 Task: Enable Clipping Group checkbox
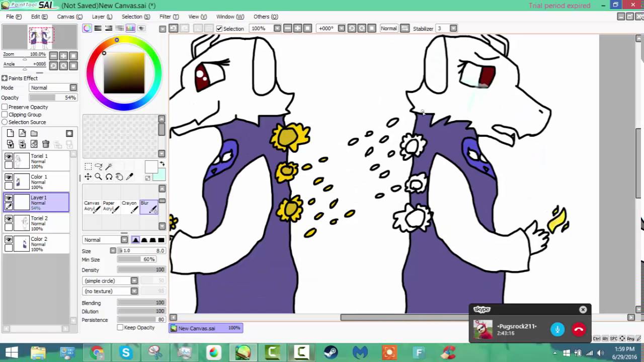[5, 115]
